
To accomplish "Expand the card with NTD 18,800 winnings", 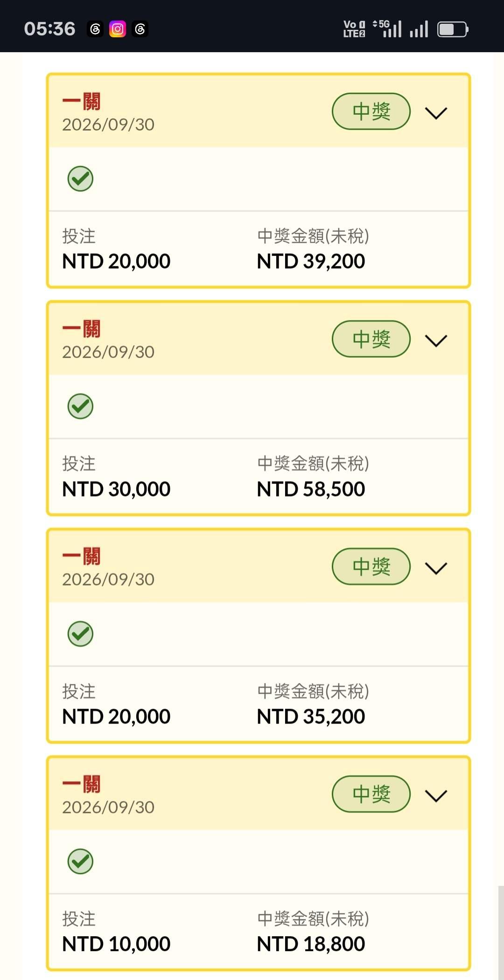I will click(436, 796).
